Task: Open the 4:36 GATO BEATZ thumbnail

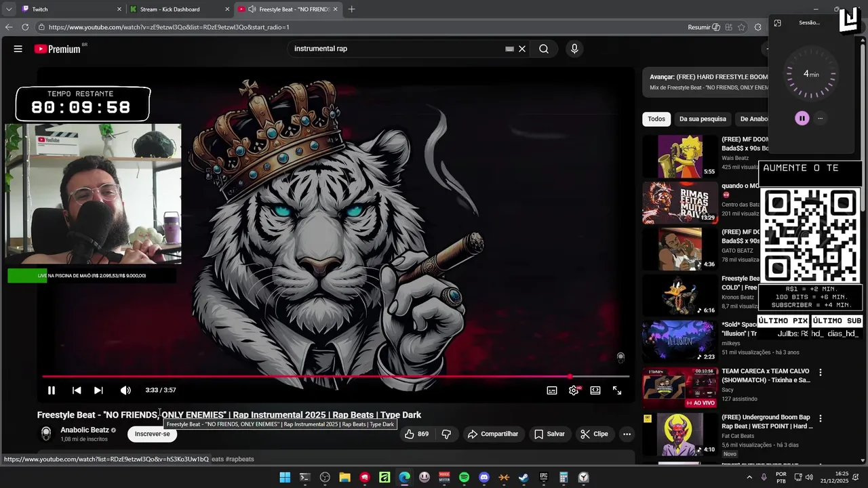Action: [680, 249]
